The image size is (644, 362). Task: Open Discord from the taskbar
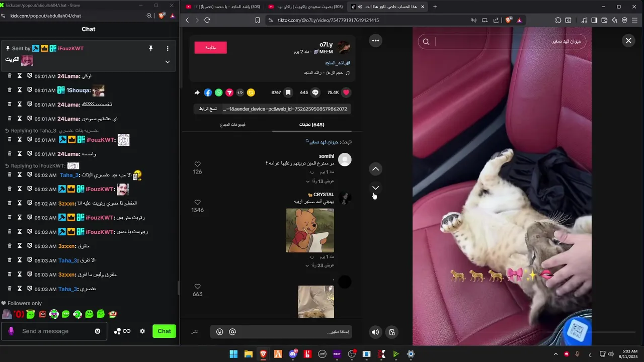tap(293, 354)
